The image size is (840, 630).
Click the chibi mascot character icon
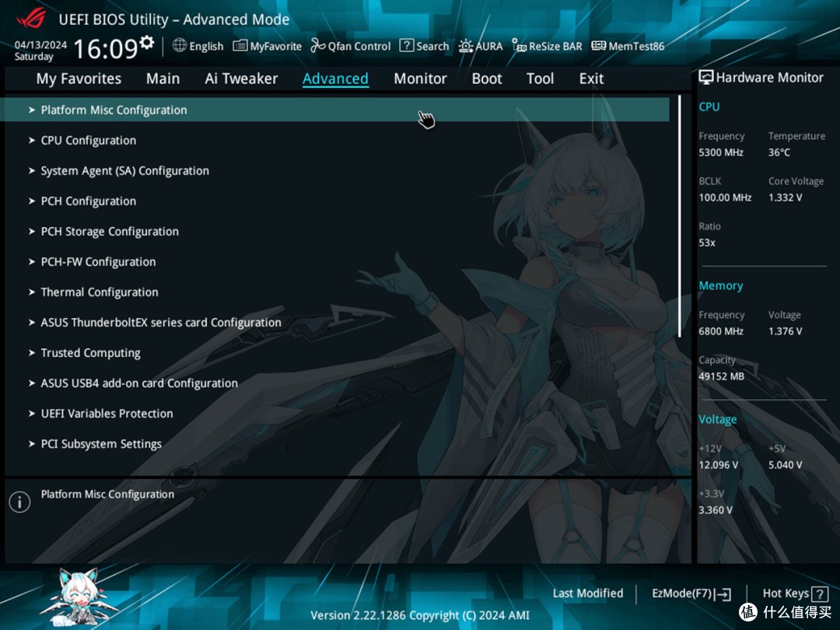[80, 597]
